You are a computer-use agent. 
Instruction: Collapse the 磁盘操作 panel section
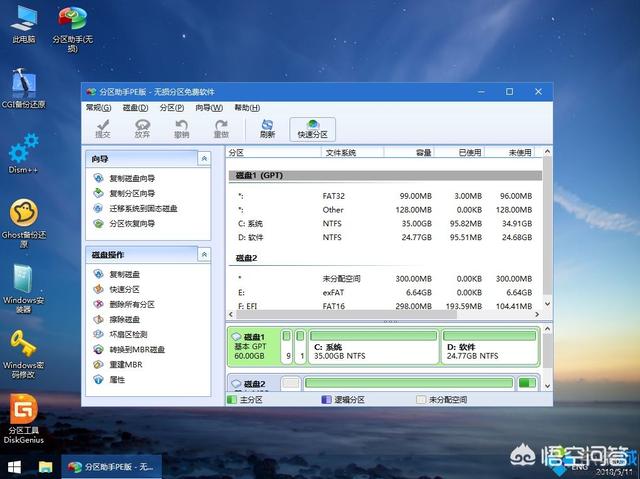click(204, 255)
